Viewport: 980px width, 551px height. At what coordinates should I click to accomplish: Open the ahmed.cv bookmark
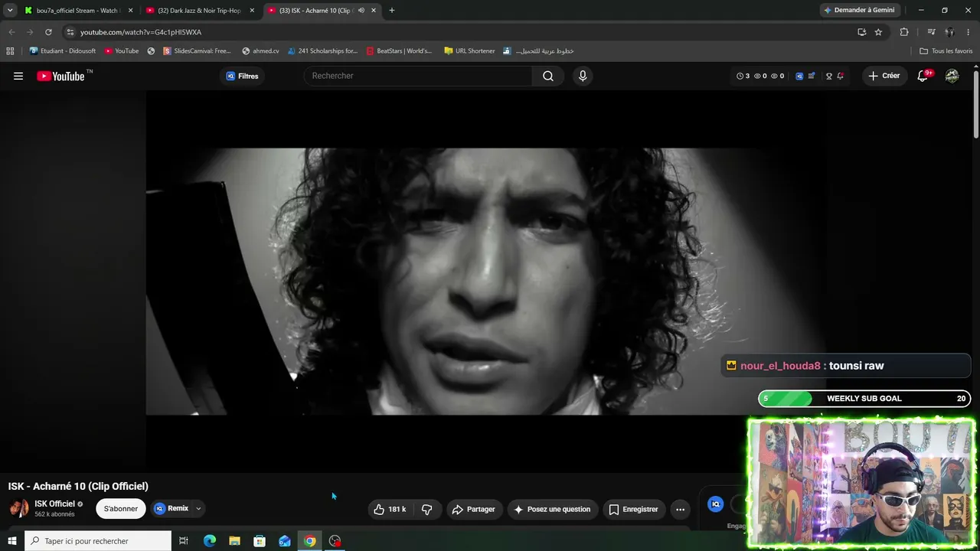coord(260,51)
